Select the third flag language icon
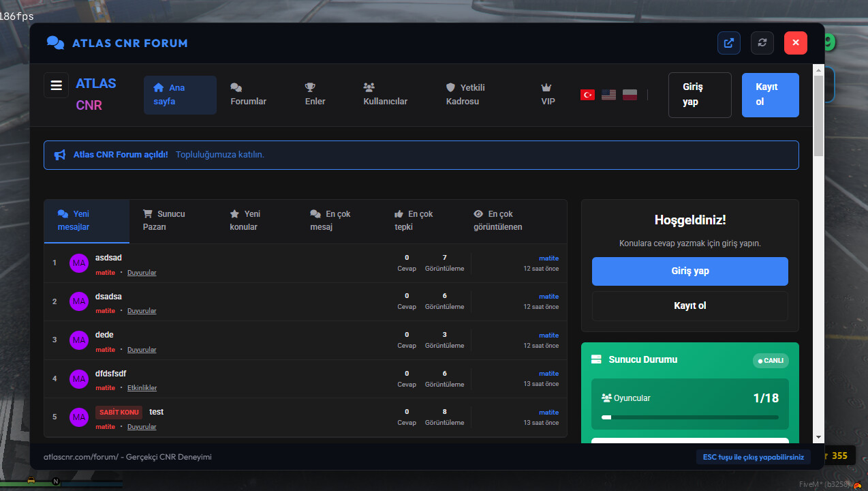This screenshot has height=491, width=868. [x=630, y=95]
